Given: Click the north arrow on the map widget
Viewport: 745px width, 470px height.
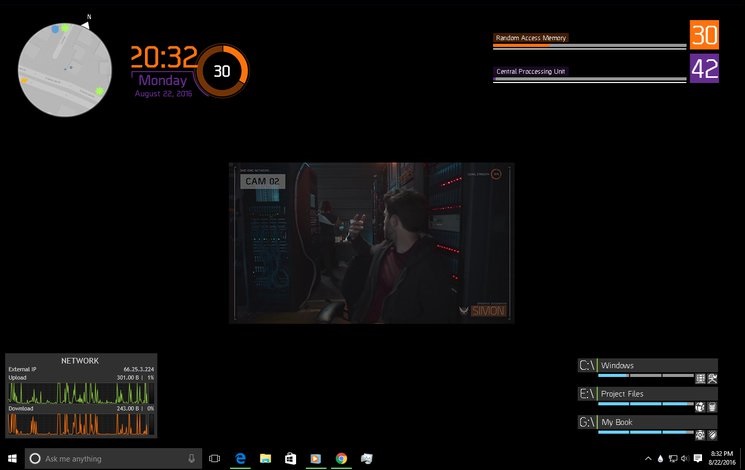Looking at the screenshot, I should tap(86, 25).
